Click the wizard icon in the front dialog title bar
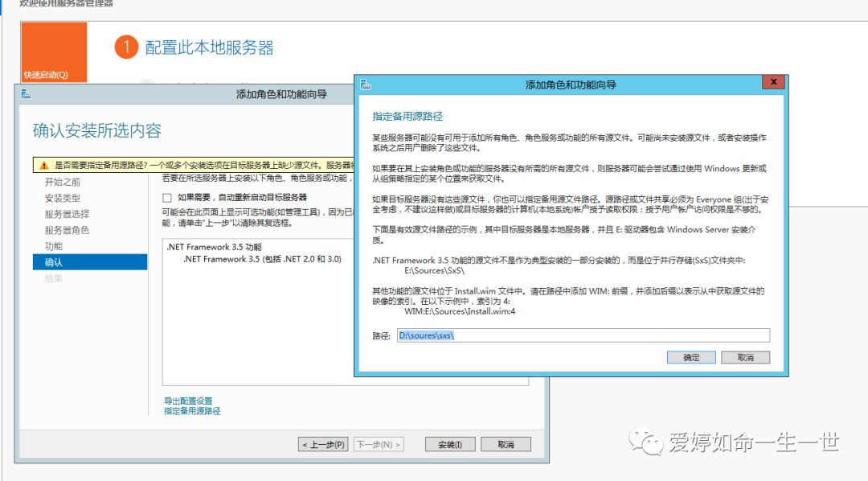 pyautogui.click(x=366, y=84)
